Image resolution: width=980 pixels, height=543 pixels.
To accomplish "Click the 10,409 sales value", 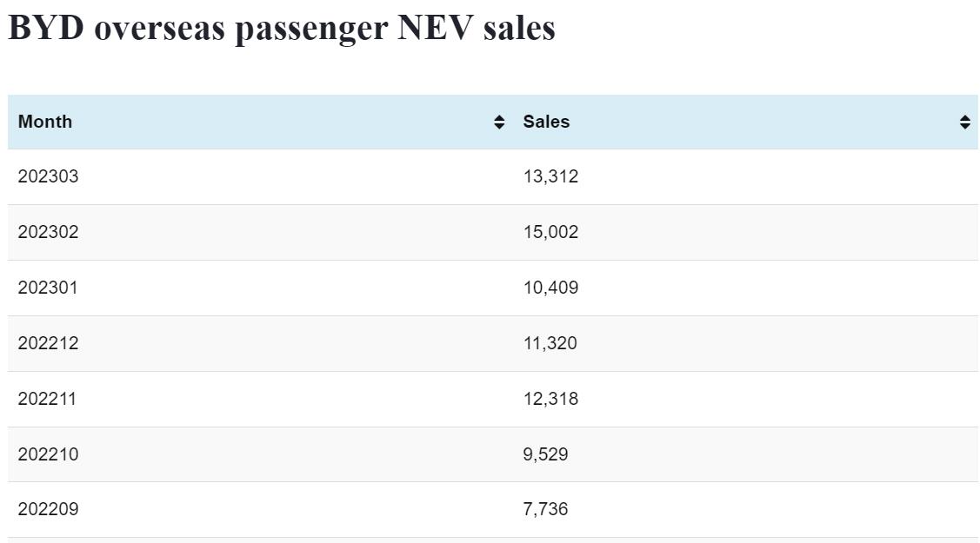I will tap(550, 288).
